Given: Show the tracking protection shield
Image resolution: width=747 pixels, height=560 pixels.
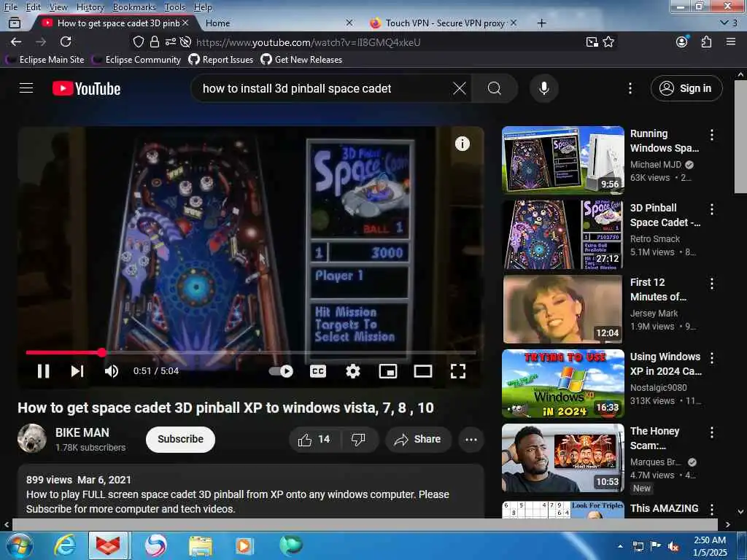Looking at the screenshot, I should (138, 42).
